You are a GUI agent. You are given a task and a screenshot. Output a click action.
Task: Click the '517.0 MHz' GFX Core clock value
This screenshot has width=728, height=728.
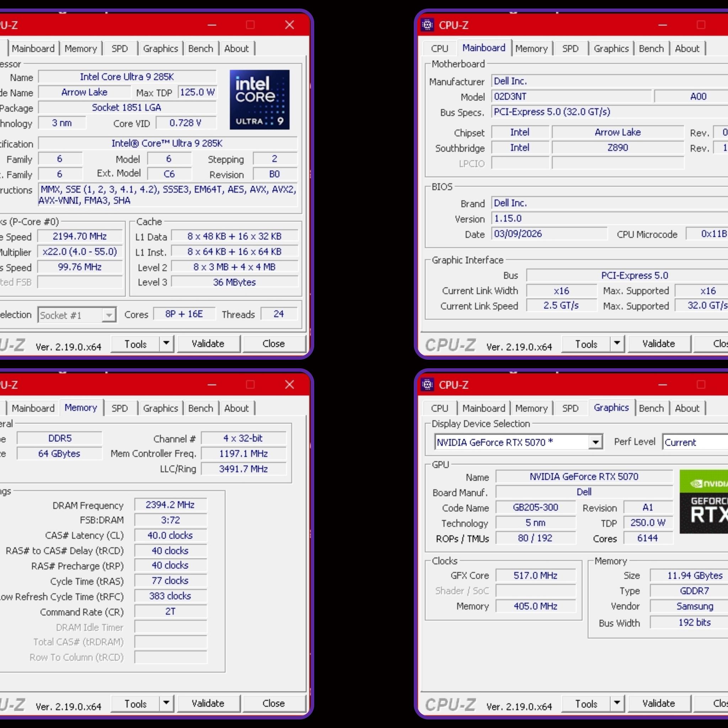[x=535, y=576]
